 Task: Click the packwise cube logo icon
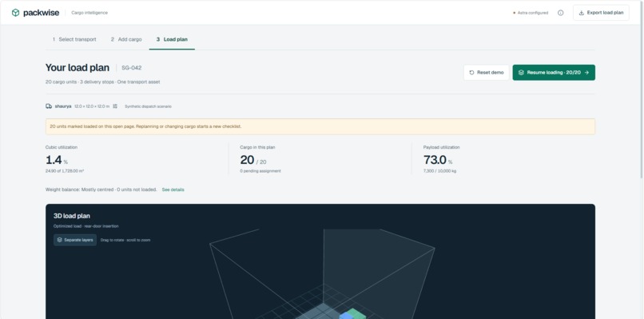coord(15,13)
